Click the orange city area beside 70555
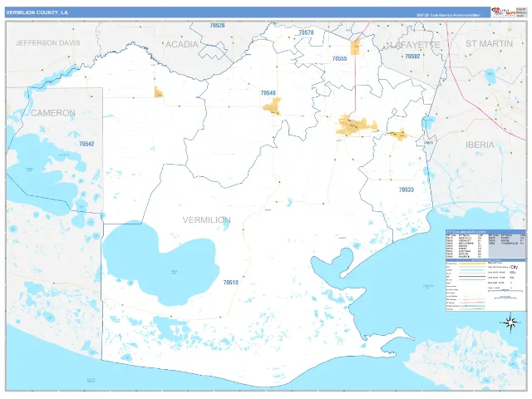532x399 pixels. (x=356, y=47)
